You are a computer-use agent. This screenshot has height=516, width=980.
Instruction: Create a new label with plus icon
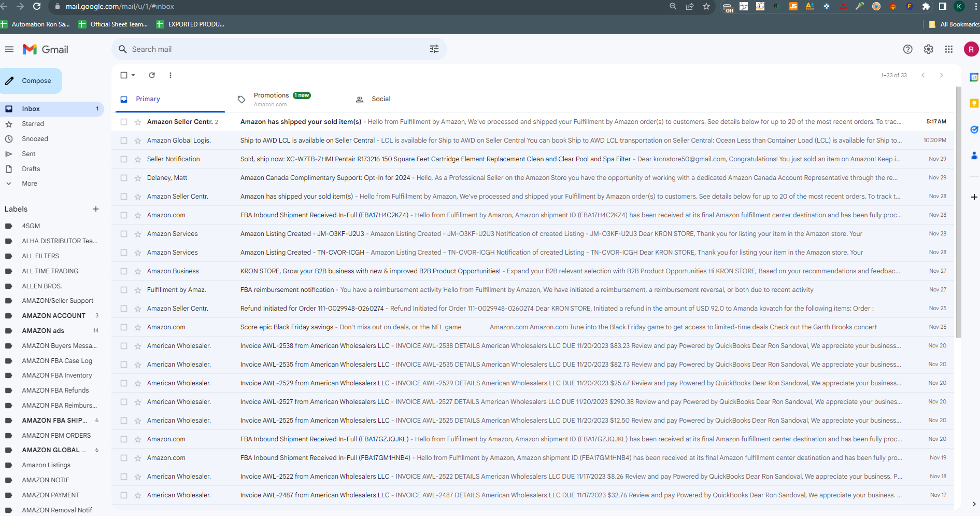pos(96,209)
